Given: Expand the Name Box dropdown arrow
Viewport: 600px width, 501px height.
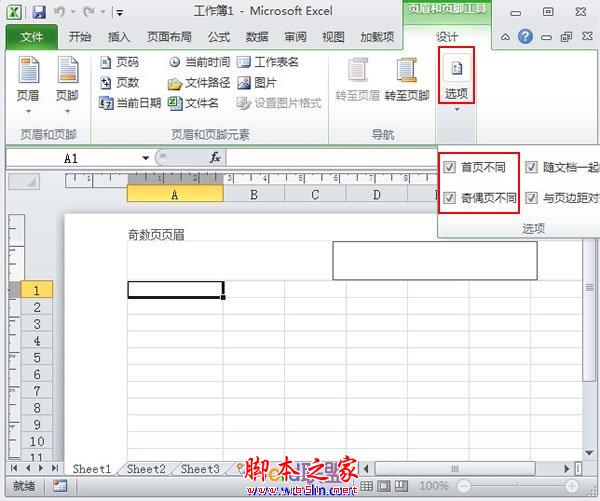Looking at the screenshot, I should [x=145, y=158].
